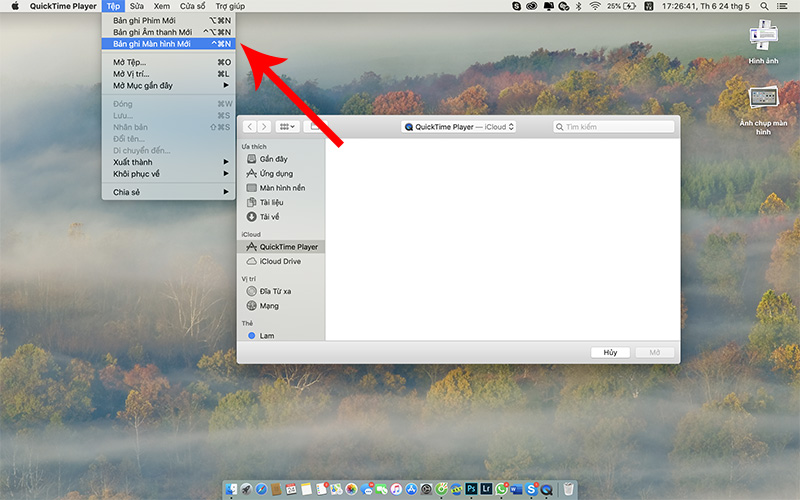Open the 'QuickTime Player — iCloud' location dropdown

459,127
